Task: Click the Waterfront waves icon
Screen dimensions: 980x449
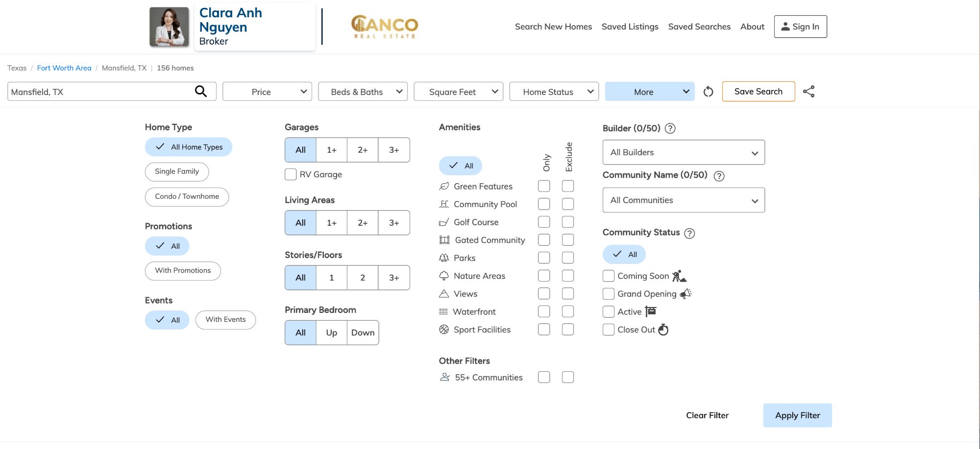Action: [443, 311]
